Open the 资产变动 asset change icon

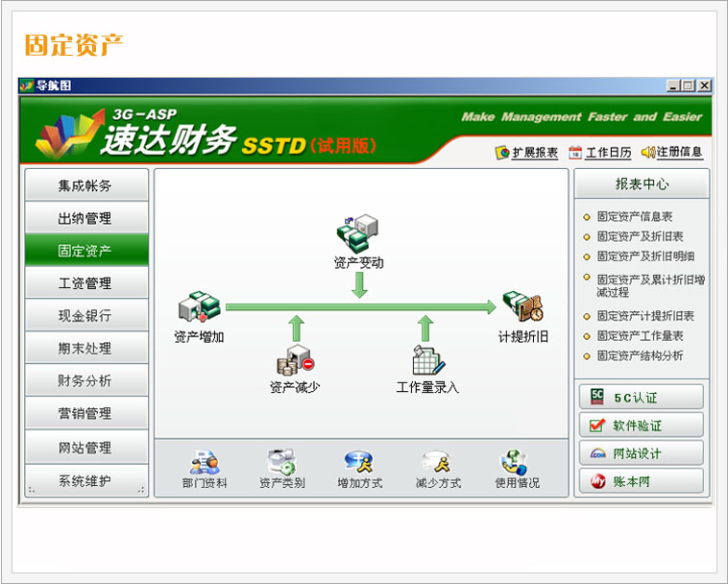357,233
